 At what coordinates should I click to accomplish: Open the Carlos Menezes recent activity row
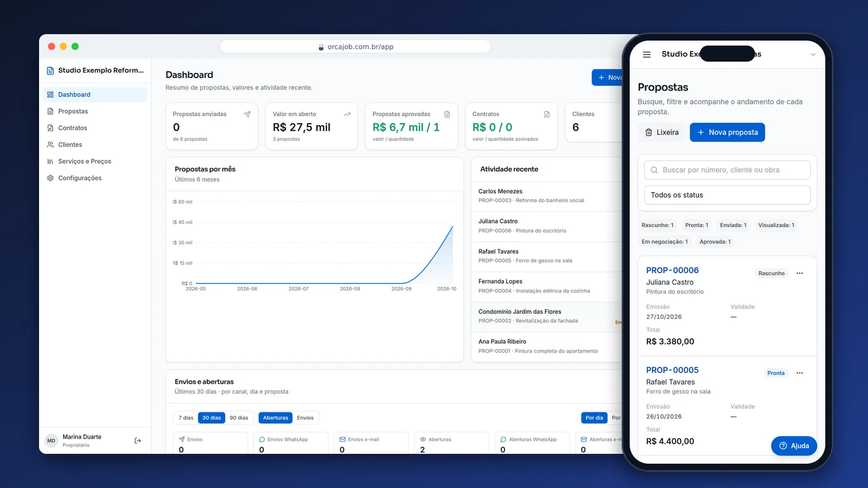coord(547,196)
